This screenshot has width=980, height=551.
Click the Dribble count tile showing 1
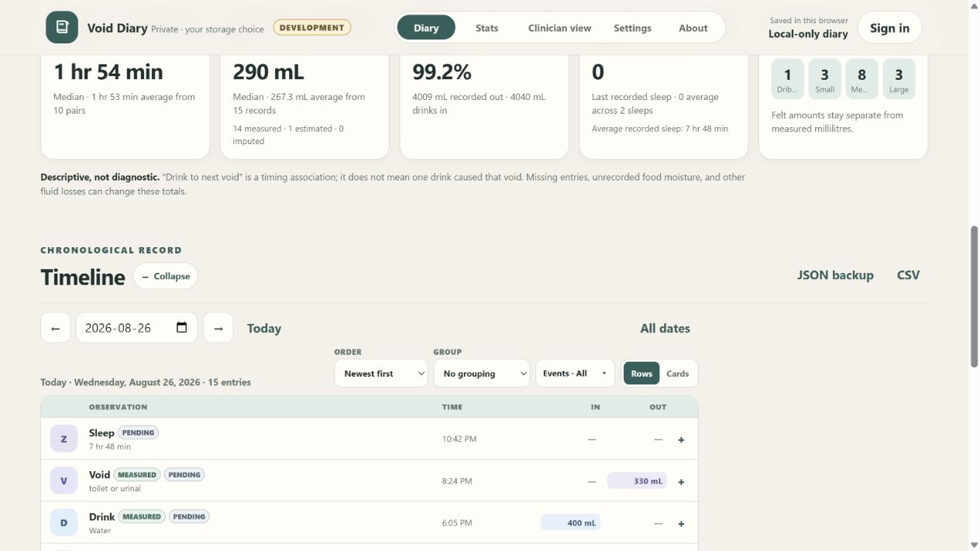click(x=788, y=79)
